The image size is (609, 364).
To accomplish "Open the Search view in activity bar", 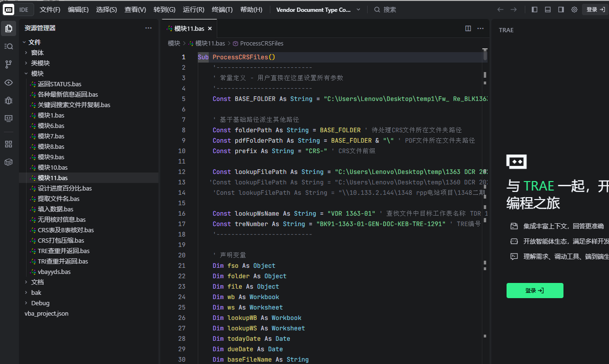I will tap(9, 46).
